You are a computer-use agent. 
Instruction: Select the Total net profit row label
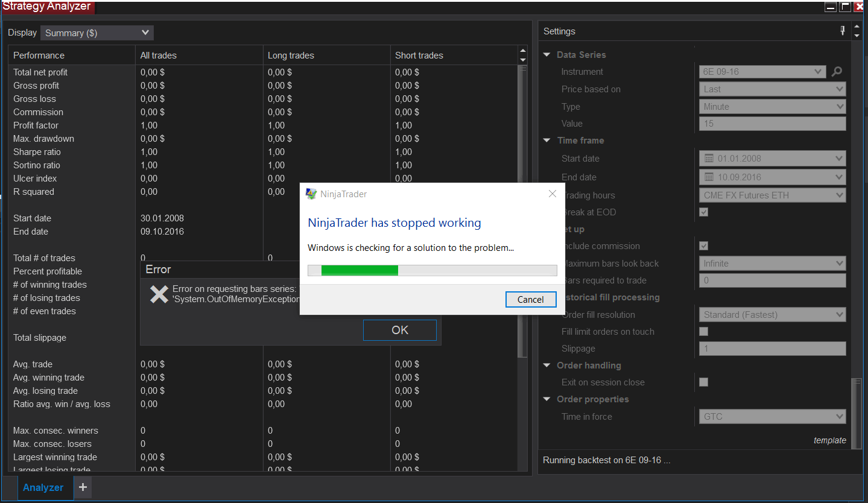[40, 72]
